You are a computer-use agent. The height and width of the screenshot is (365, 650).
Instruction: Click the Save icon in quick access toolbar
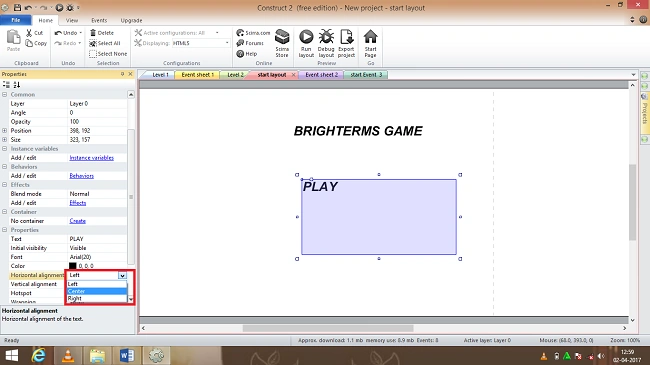pyautogui.click(x=17, y=7)
